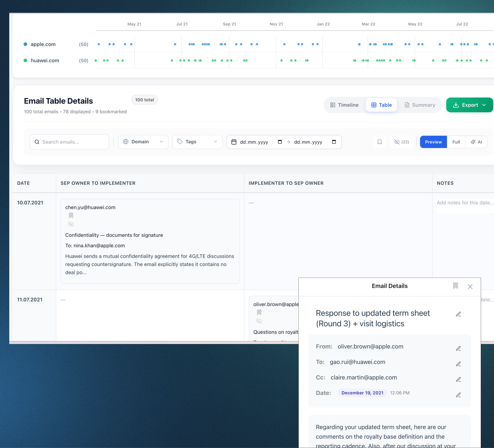Switch to the Timeline view tab
Viewport: 494px width, 448px height.
pyautogui.click(x=344, y=105)
